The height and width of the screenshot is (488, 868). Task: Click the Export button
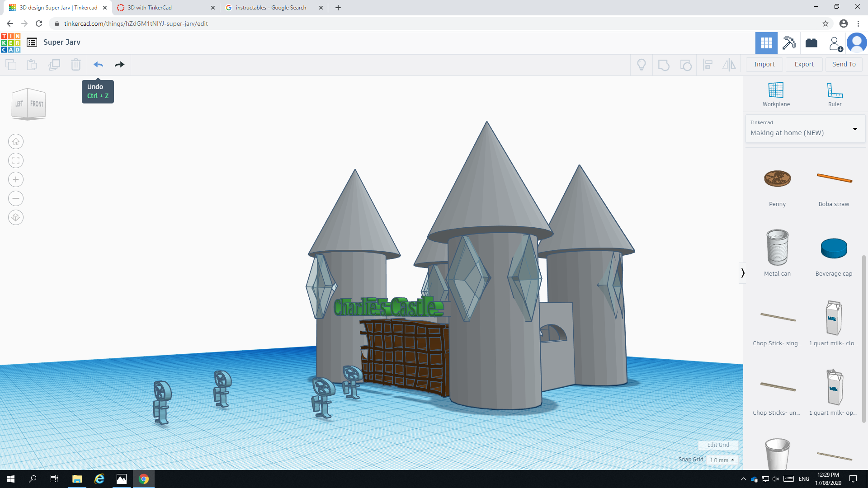tap(804, 65)
